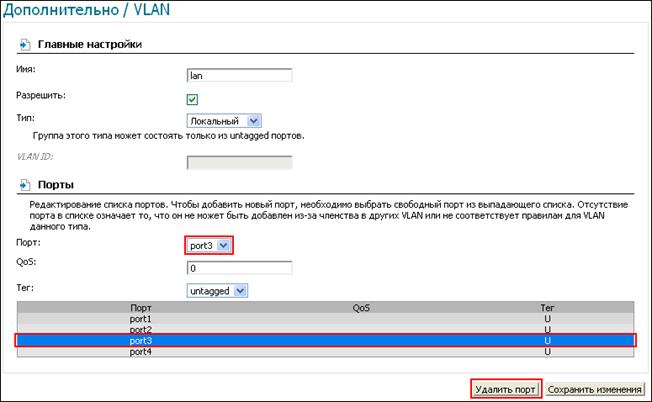Click the Порт column header
Viewport: 652px width, 402px height.
coord(141,308)
